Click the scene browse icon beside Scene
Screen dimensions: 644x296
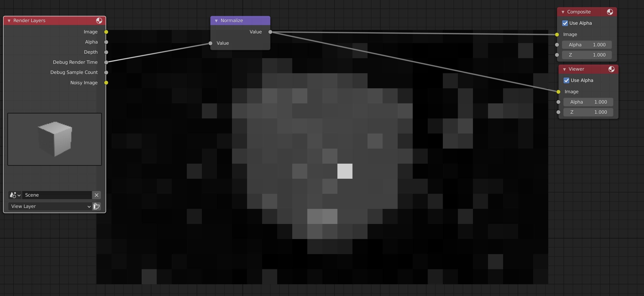15,195
